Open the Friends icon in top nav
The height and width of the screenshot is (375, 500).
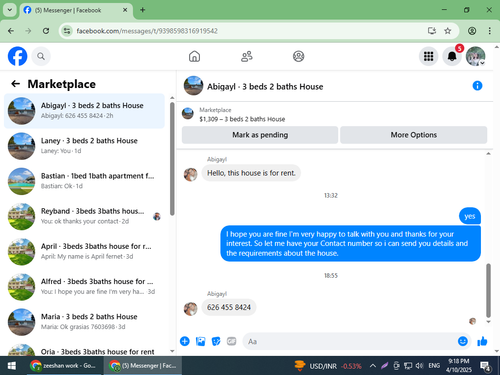pos(247,56)
